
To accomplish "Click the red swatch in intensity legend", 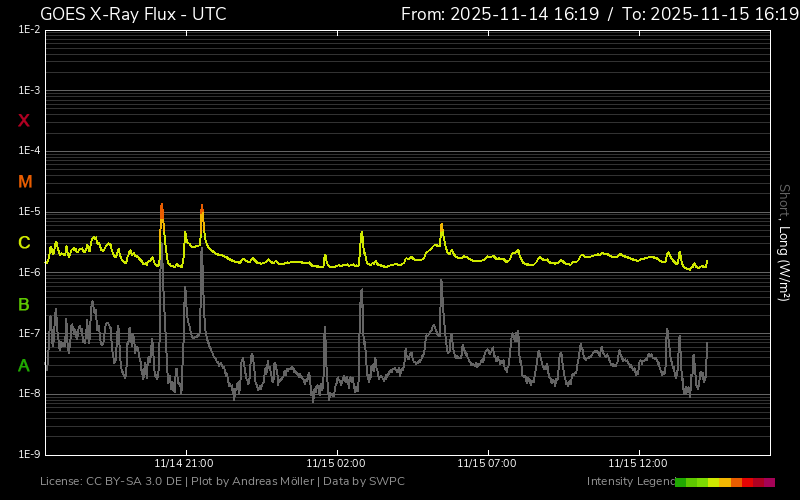I will click(748, 482).
